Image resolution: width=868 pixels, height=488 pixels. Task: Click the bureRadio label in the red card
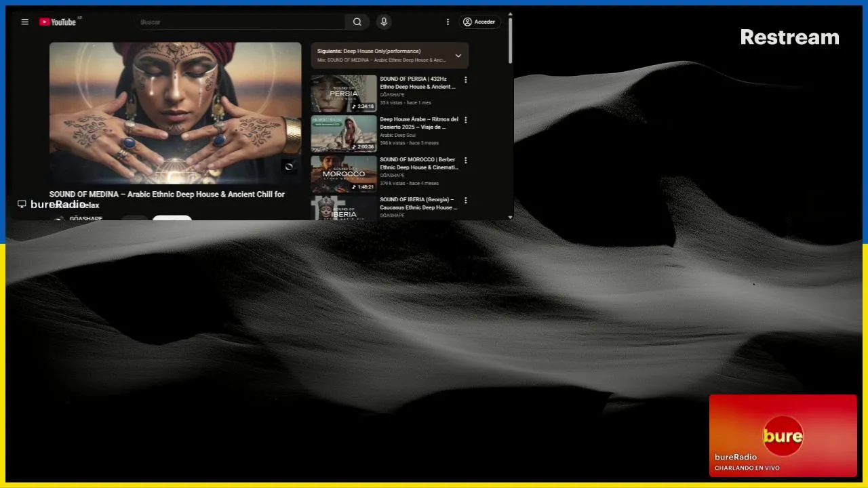click(736, 457)
